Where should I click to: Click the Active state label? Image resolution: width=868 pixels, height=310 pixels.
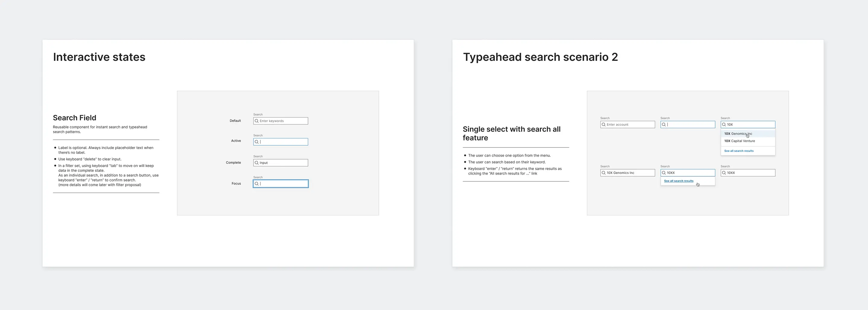(x=236, y=141)
